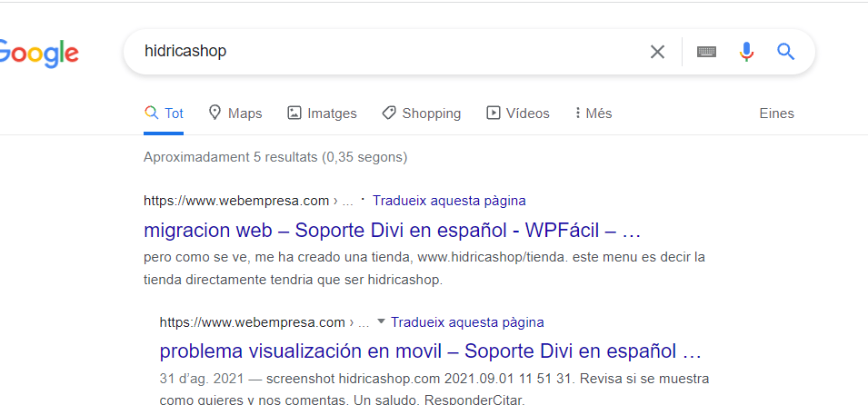868x405 pixels.
Task: Open the Eines search tools
Action: click(x=777, y=114)
